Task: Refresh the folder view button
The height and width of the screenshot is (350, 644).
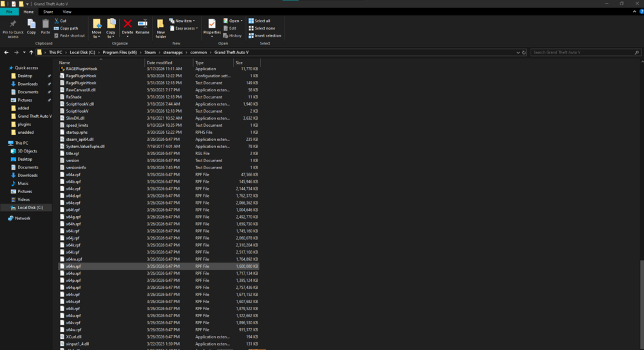Action: (x=524, y=53)
